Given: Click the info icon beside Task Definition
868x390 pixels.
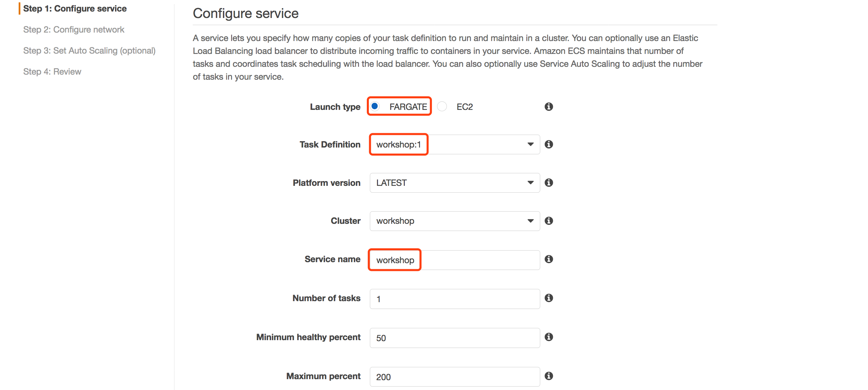Looking at the screenshot, I should 549,144.
